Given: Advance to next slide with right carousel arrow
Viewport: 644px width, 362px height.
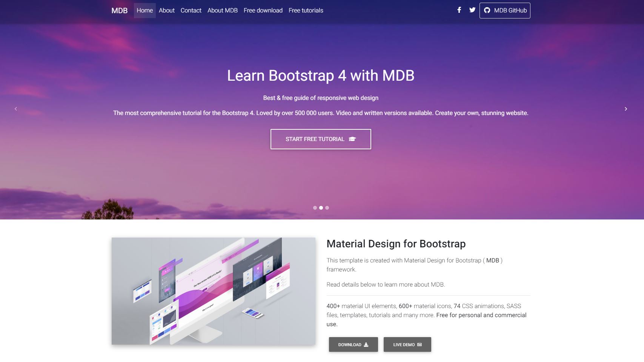Looking at the screenshot, I should tap(626, 109).
